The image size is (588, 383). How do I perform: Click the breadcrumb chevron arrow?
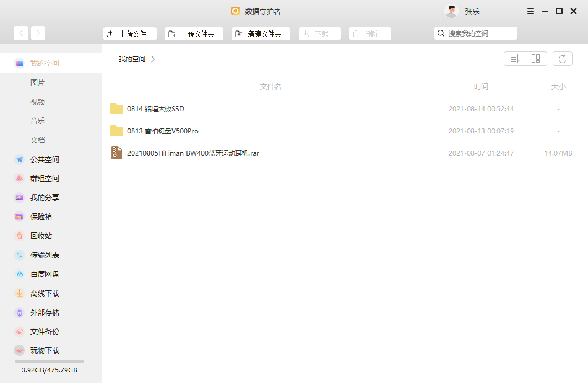(x=153, y=59)
